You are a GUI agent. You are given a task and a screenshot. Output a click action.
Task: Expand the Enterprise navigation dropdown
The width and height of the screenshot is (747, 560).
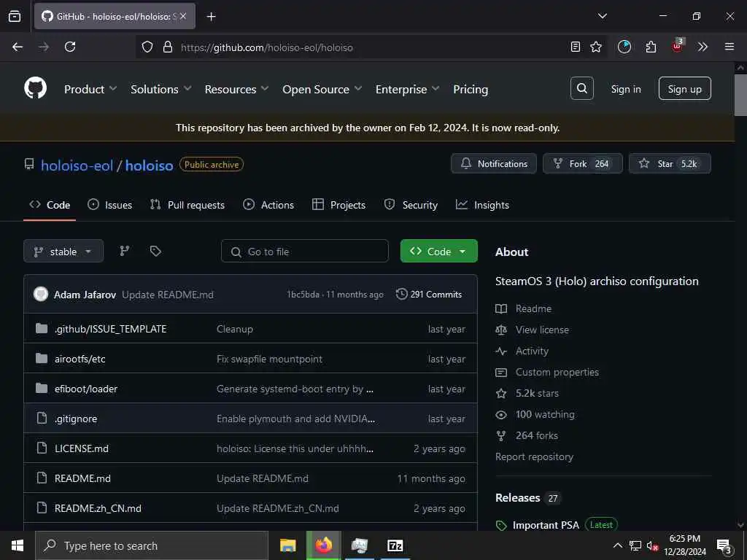tap(407, 89)
